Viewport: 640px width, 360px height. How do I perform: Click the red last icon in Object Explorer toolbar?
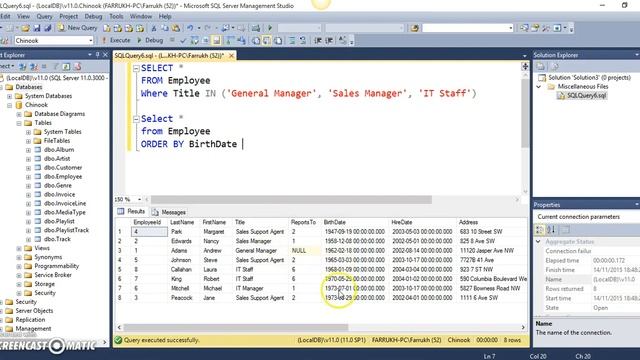pos(77,66)
